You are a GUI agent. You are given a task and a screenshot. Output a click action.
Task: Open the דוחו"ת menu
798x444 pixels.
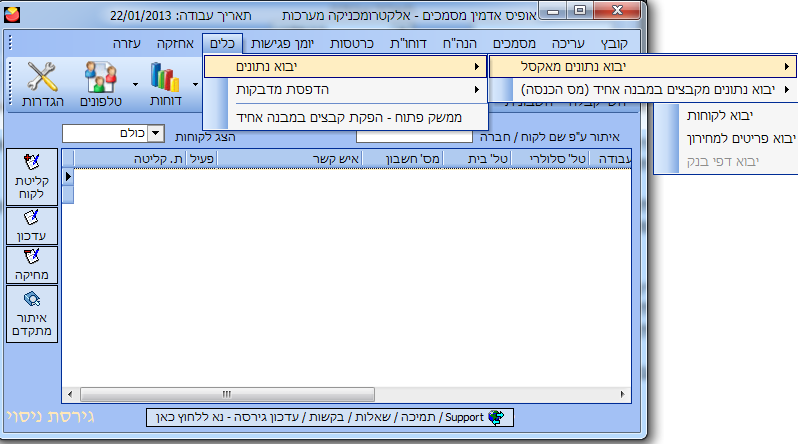tap(408, 44)
